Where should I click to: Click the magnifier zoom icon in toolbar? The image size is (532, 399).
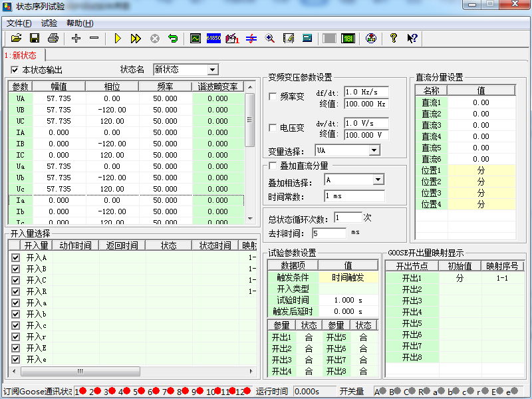pos(270,39)
